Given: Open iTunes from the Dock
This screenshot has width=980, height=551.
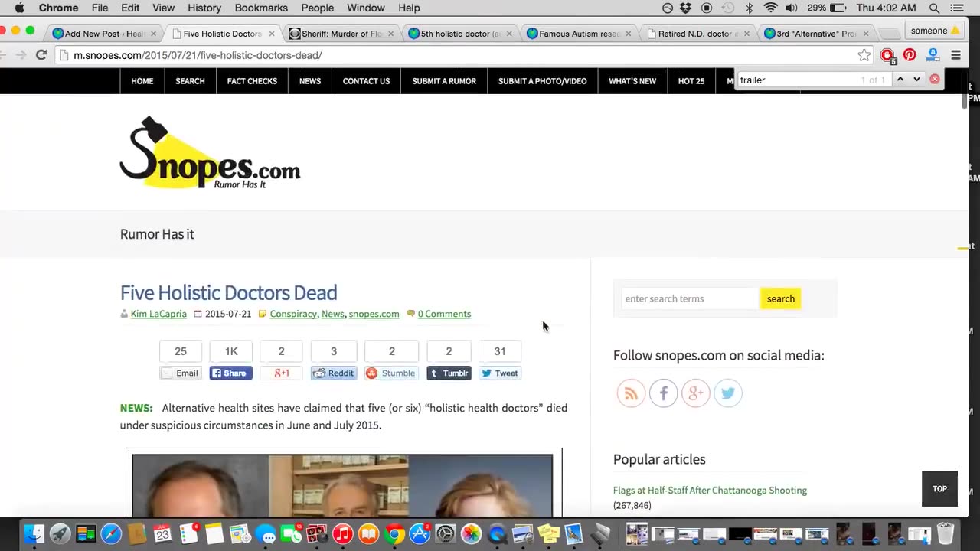Looking at the screenshot, I should point(342,533).
